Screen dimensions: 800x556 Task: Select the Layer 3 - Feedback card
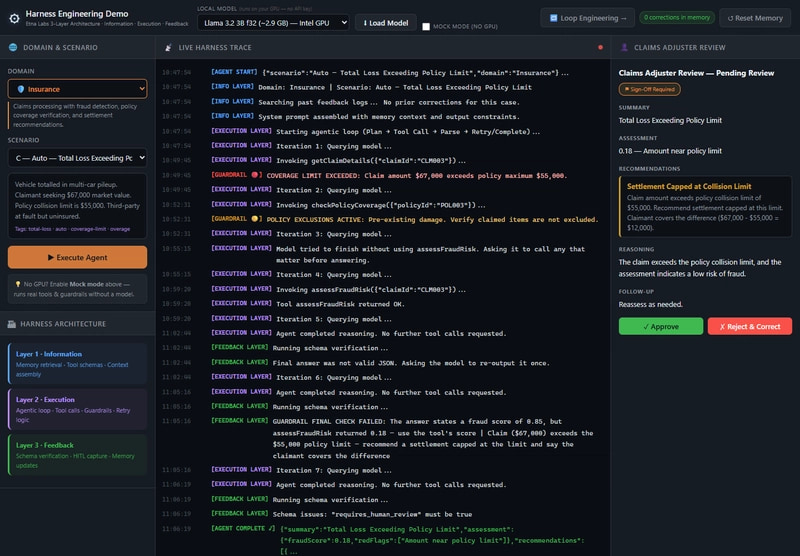78,455
